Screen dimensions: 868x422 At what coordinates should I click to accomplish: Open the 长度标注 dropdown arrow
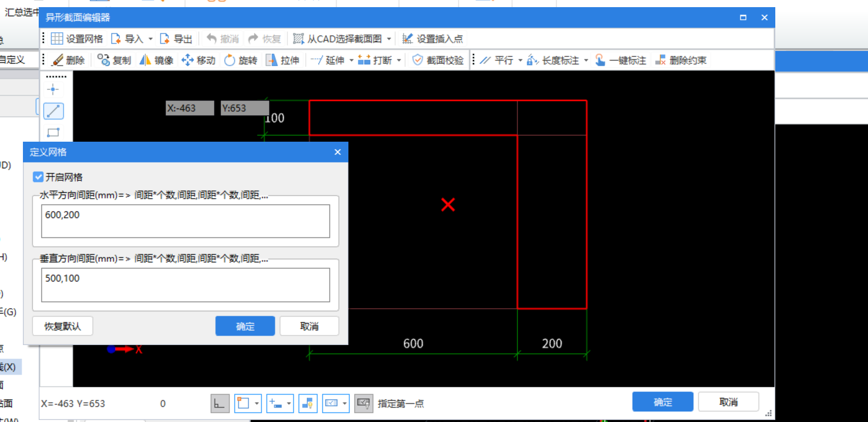pyautogui.click(x=586, y=60)
